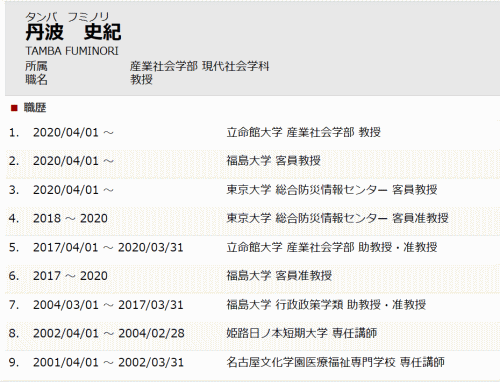
Task: Click the date in career row 3
Action: pos(73,190)
